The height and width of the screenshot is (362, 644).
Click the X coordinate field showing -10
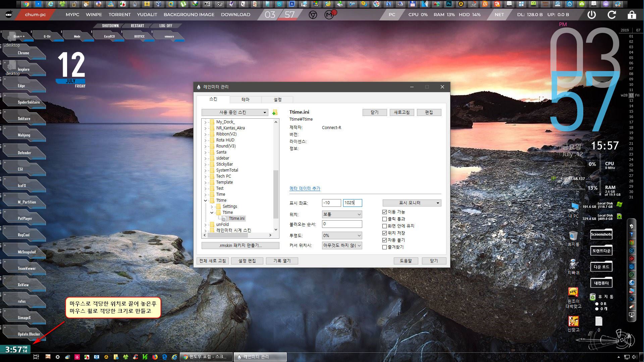pyautogui.click(x=331, y=203)
